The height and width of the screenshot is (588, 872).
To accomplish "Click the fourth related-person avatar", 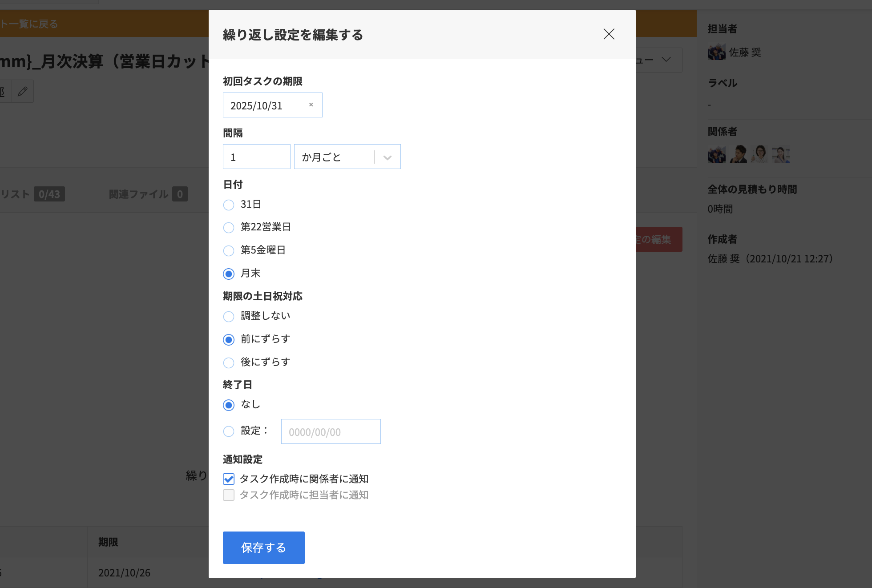I will (x=781, y=154).
